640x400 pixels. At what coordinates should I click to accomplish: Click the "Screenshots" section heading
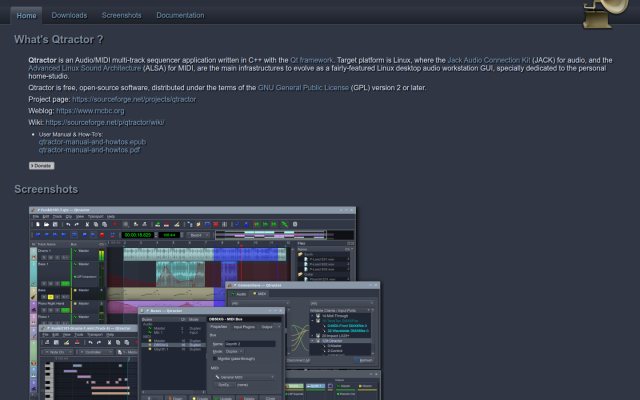(46, 189)
